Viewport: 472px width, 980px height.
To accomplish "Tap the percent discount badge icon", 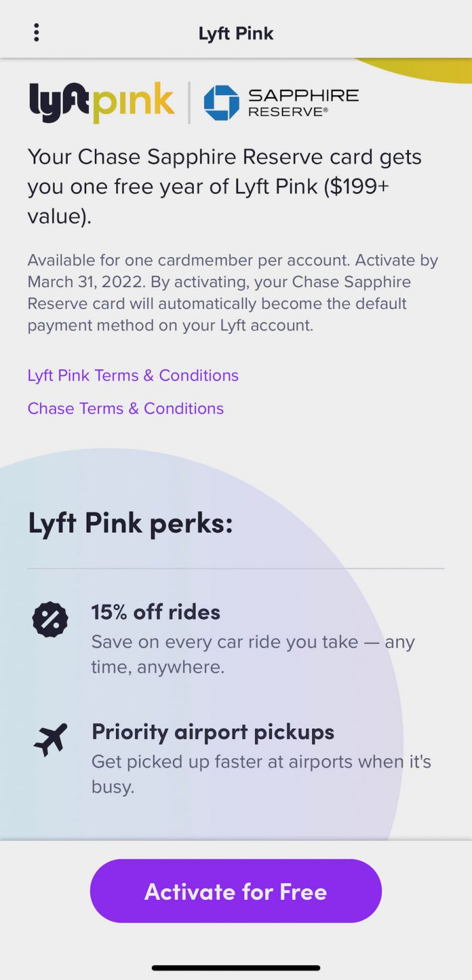I will pos(50,619).
